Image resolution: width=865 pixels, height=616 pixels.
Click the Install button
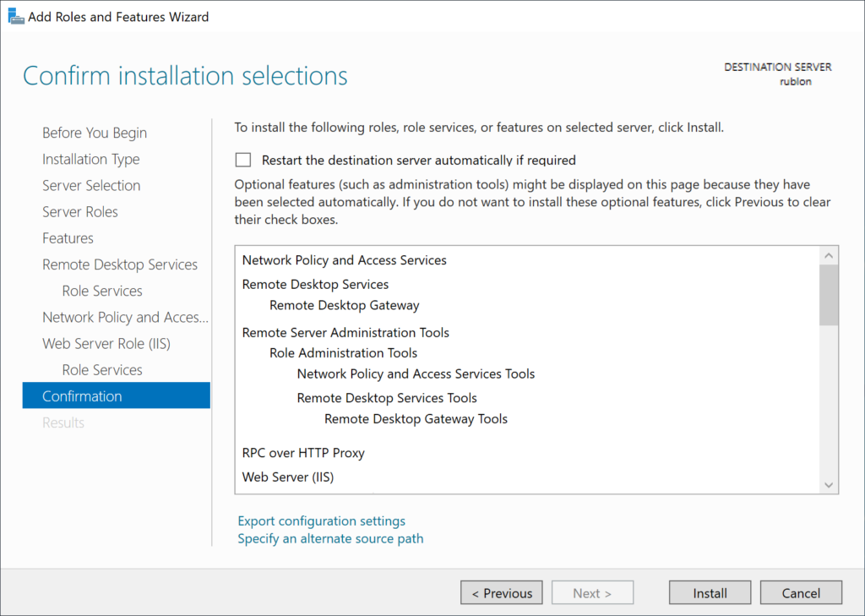[709, 592]
